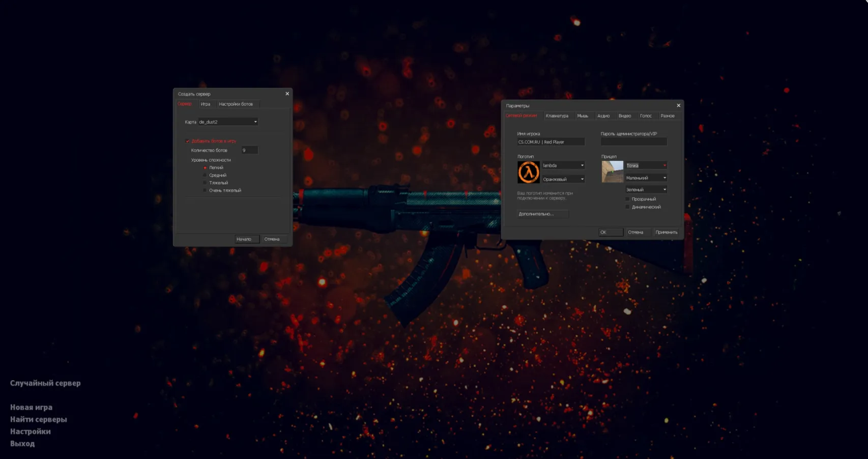Image resolution: width=868 pixels, height=459 pixels.
Task: Select Очень тяжелый difficulty option
Action: [x=205, y=190]
